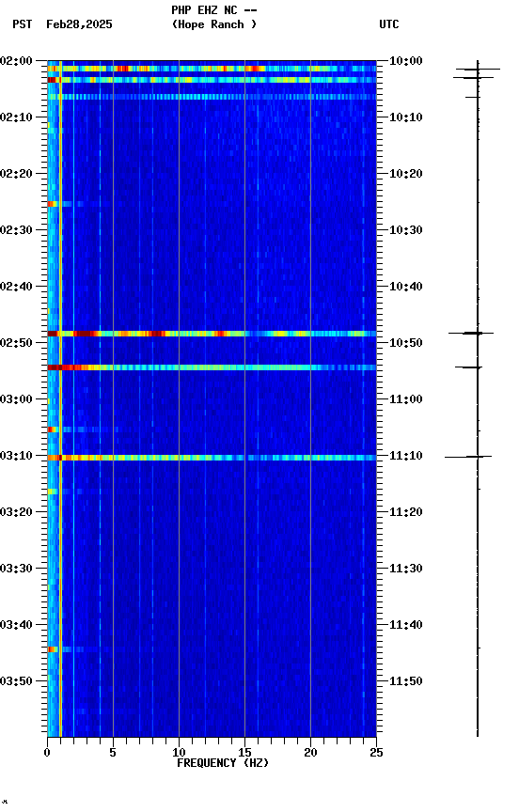Click the UTC timezone label

(x=389, y=24)
